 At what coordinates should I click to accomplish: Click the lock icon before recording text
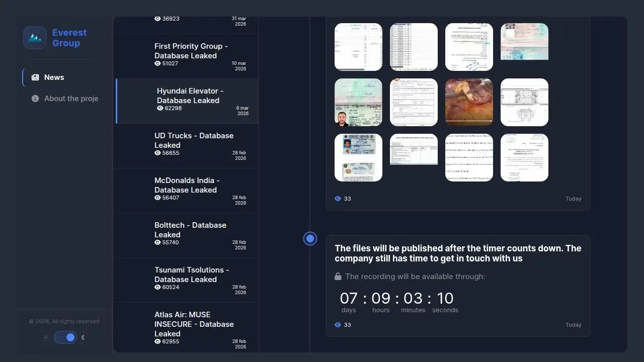(x=338, y=277)
